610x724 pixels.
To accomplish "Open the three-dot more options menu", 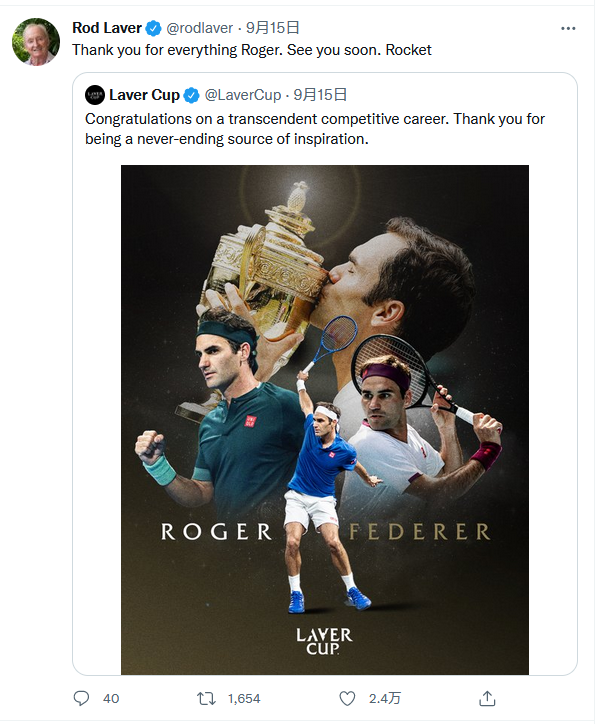I will (568, 29).
